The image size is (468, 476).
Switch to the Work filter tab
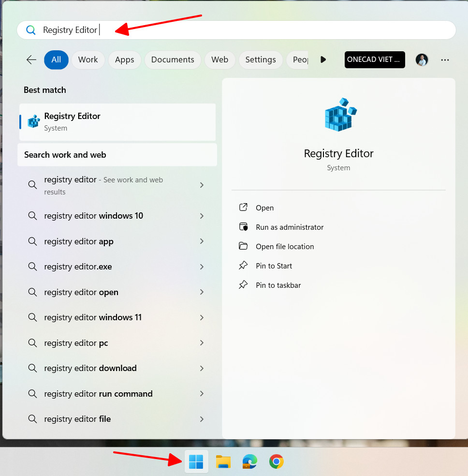click(88, 60)
